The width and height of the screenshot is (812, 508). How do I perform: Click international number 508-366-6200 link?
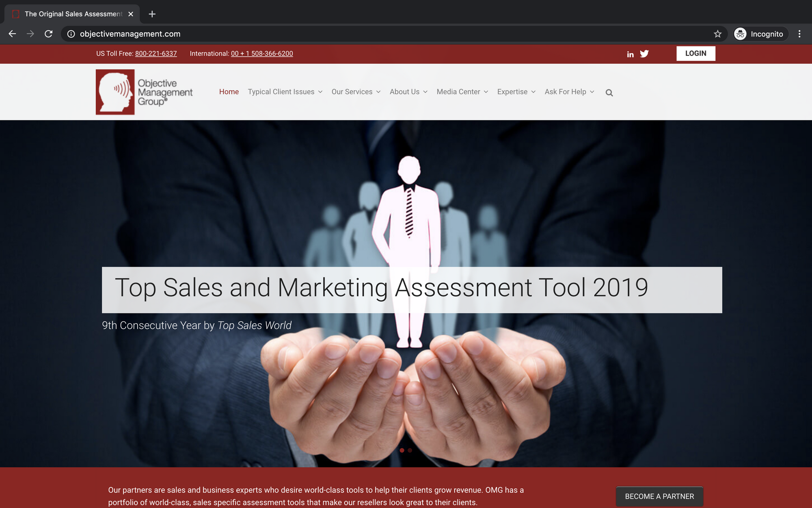click(x=262, y=54)
